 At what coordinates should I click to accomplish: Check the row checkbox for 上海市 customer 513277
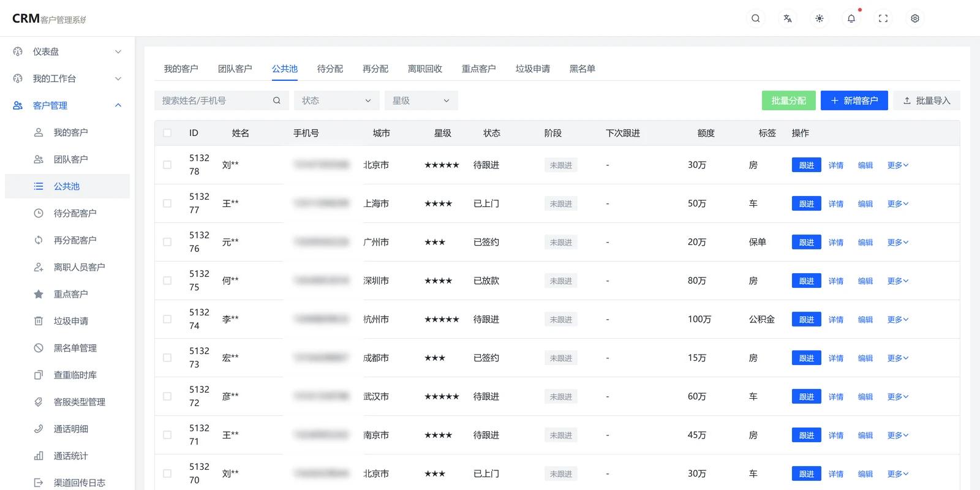click(167, 203)
